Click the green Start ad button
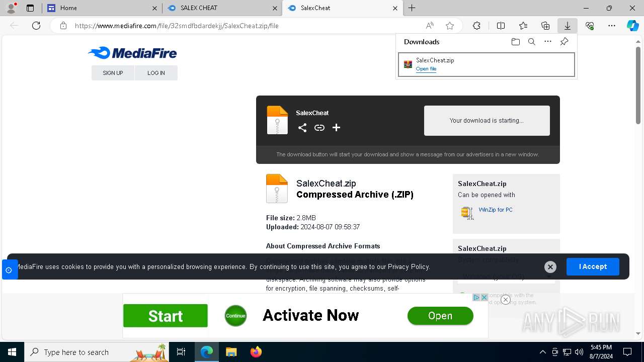The width and height of the screenshot is (644, 362). pos(166,316)
